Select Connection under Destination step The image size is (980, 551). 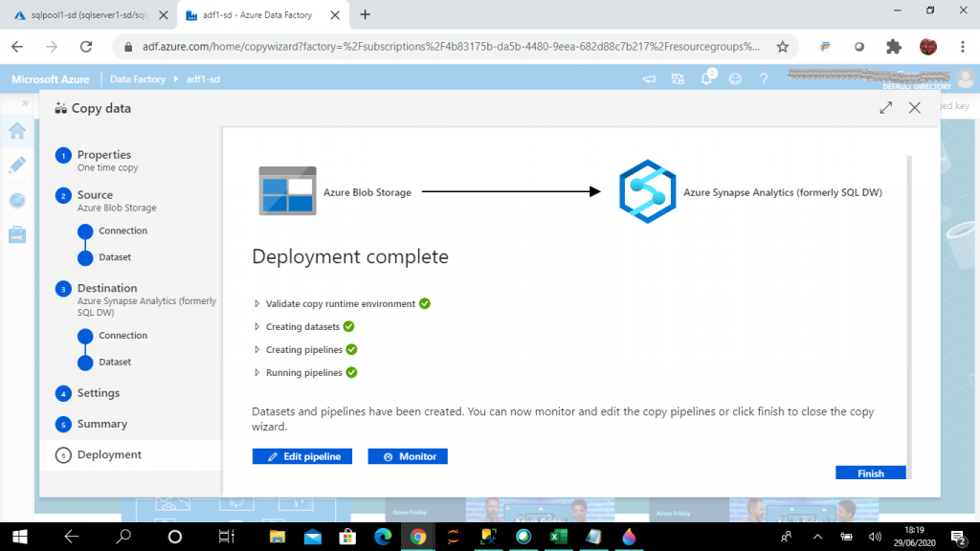point(122,336)
